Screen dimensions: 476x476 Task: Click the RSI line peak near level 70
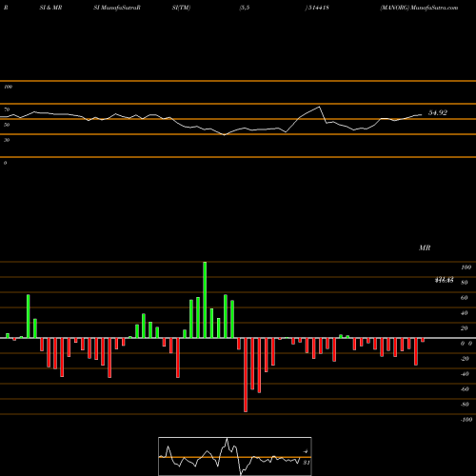click(x=319, y=107)
